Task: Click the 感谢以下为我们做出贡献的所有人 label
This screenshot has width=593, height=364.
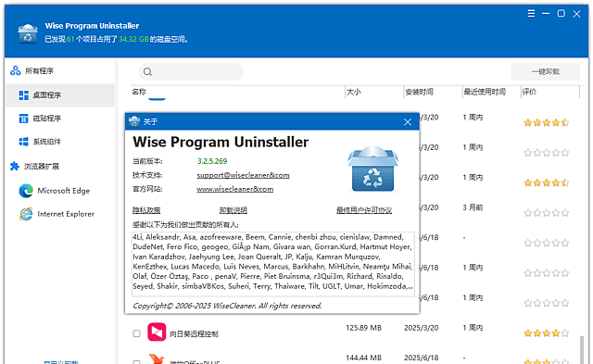Action: point(185,225)
